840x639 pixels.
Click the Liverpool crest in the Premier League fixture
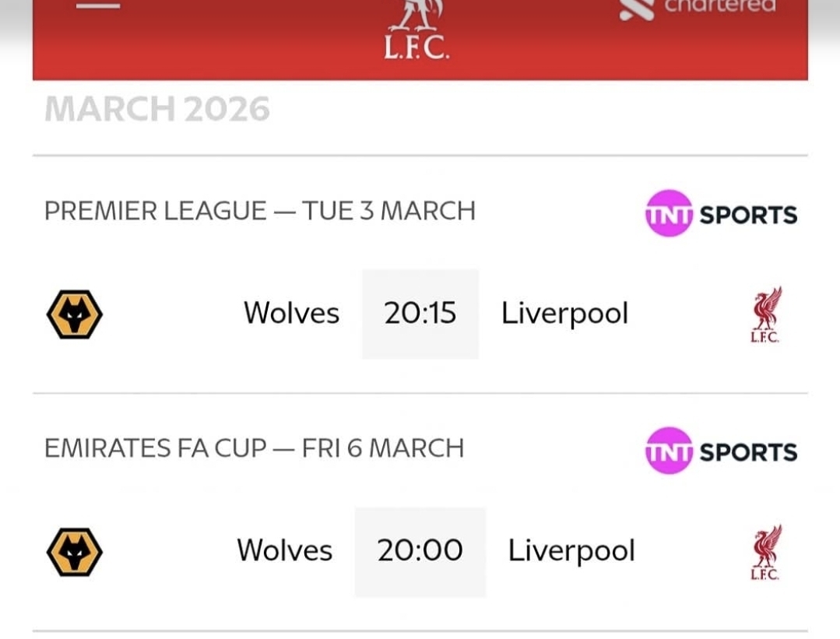pyautogui.click(x=765, y=314)
